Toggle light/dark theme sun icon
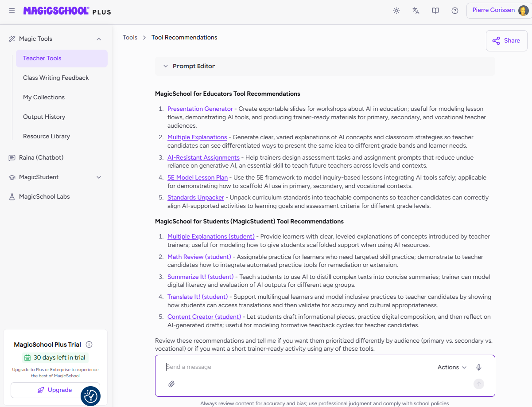The height and width of the screenshot is (407, 532). [x=396, y=11]
